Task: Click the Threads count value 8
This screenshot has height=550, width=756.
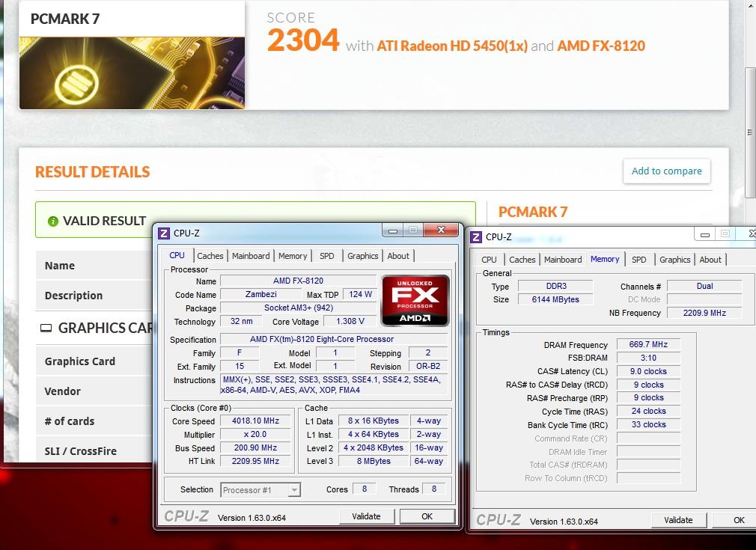Action: [434, 489]
